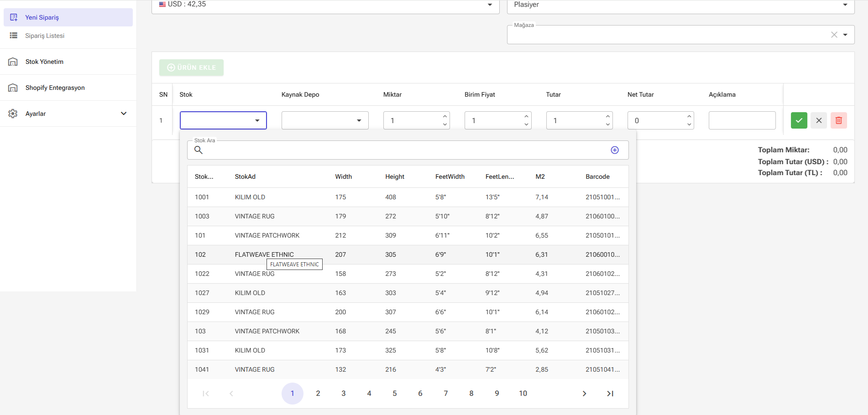This screenshot has height=415, width=868.
Task: Delete the row using red trash icon
Action: tap(838, 120)
